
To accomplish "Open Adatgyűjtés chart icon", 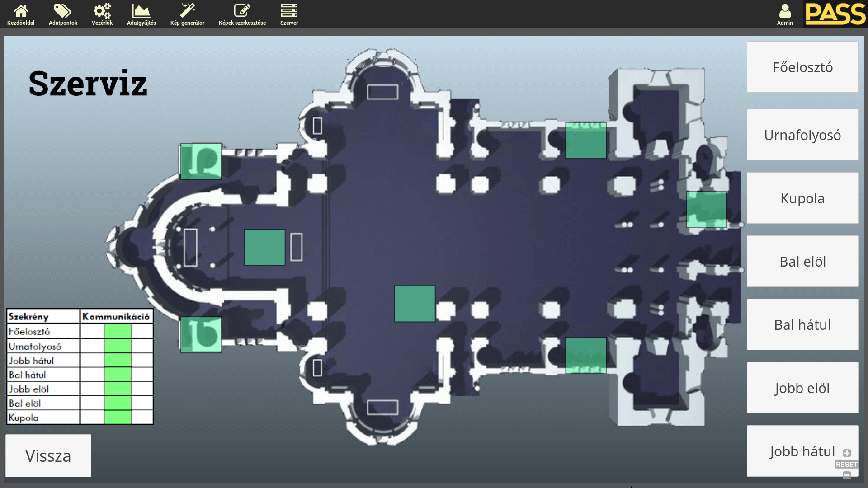I will pos(141,11).
